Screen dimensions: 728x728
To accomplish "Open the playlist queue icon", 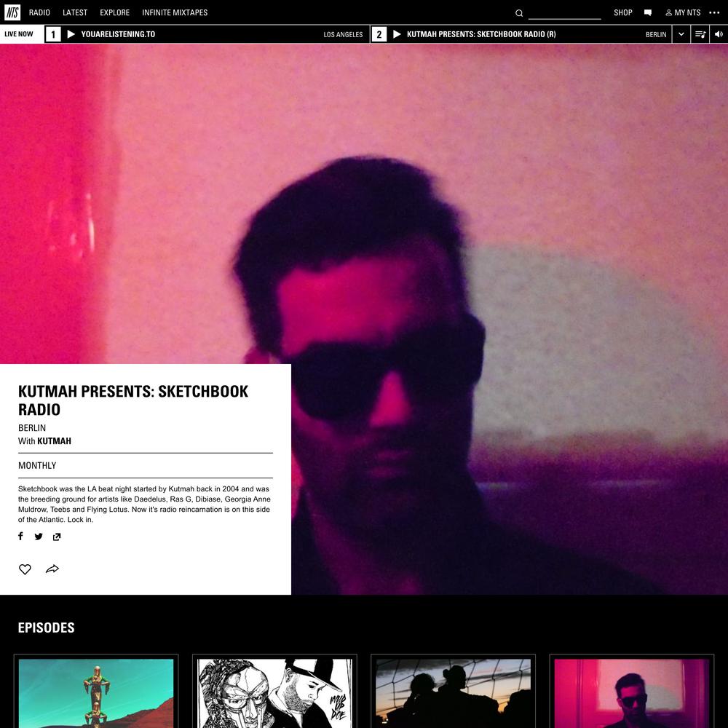I will pos(700,34).
